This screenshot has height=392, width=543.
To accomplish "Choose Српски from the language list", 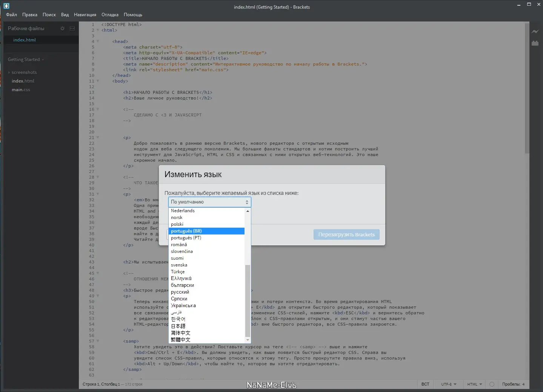I will pyautogui.click(x=207, y=299).
